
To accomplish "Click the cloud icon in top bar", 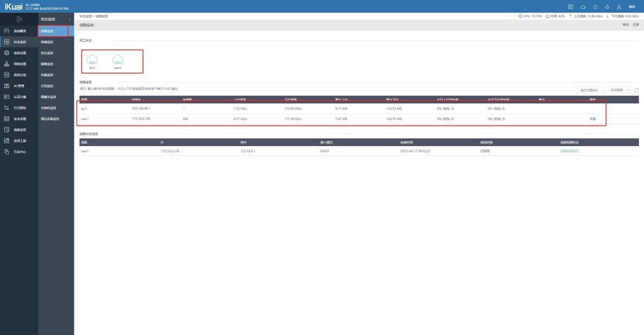I will point(583,6).
